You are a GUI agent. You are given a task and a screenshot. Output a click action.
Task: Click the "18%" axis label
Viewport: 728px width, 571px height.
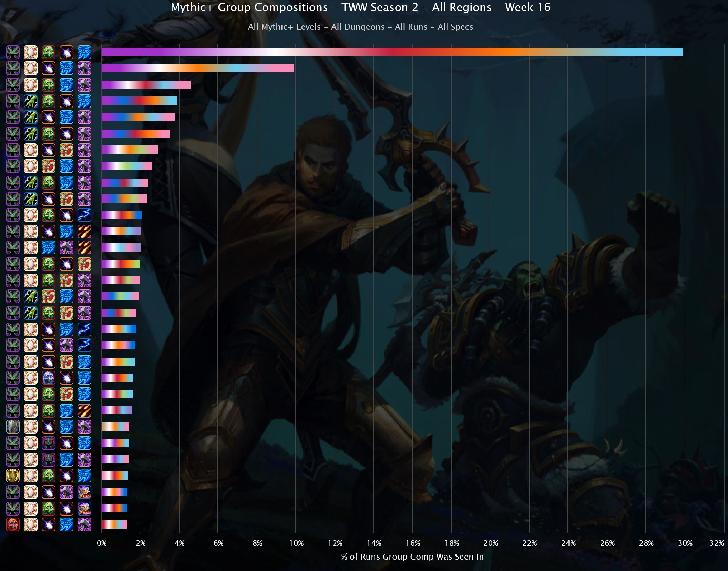(452, 543)
